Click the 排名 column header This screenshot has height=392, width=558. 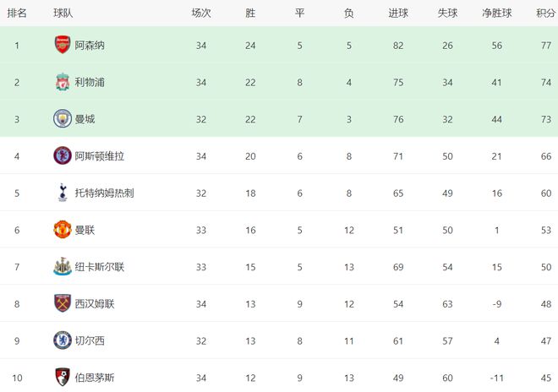point(17,14)
